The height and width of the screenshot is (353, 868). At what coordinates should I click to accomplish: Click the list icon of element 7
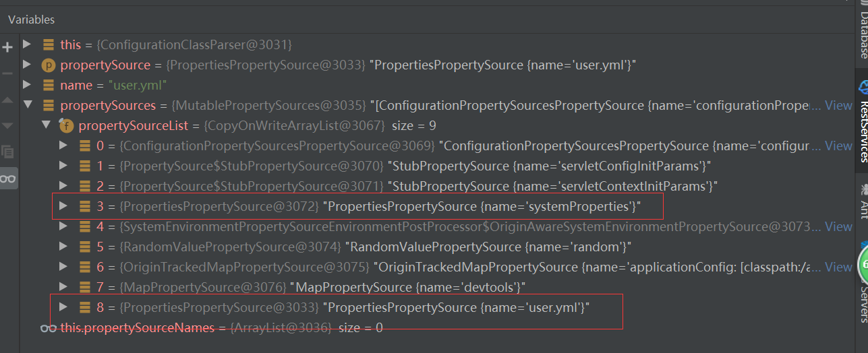(85, 287)
